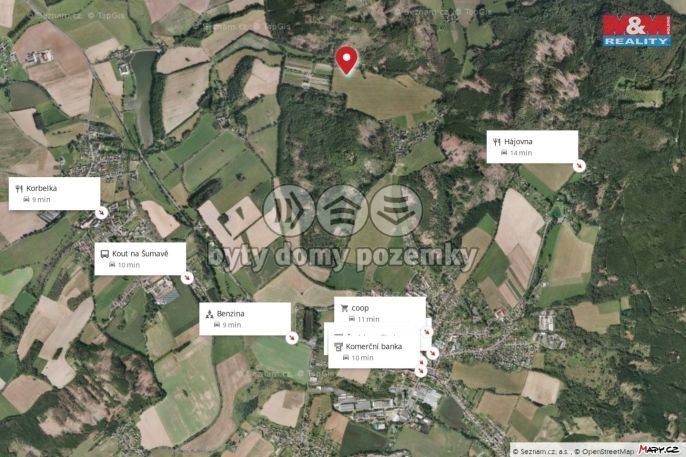Screen dimensions: 686x457
Task: Click the coop shopping cart icon
Action: [344, 308]
